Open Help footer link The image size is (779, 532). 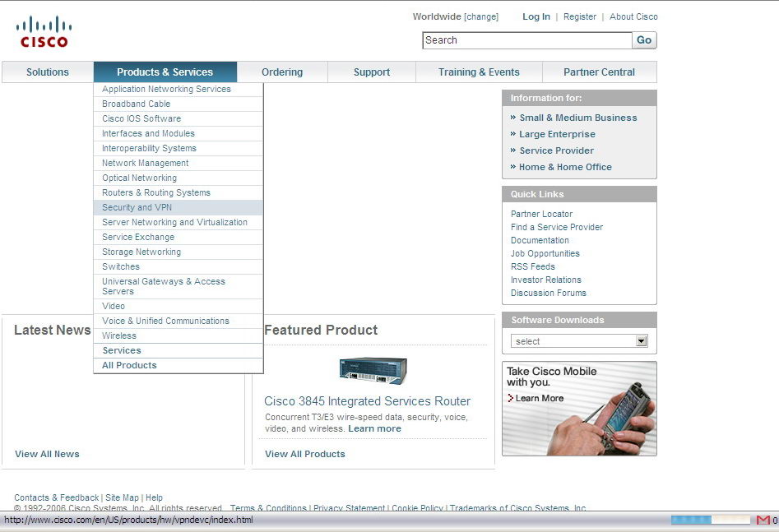pyautogui.click(x=154, y=497)
